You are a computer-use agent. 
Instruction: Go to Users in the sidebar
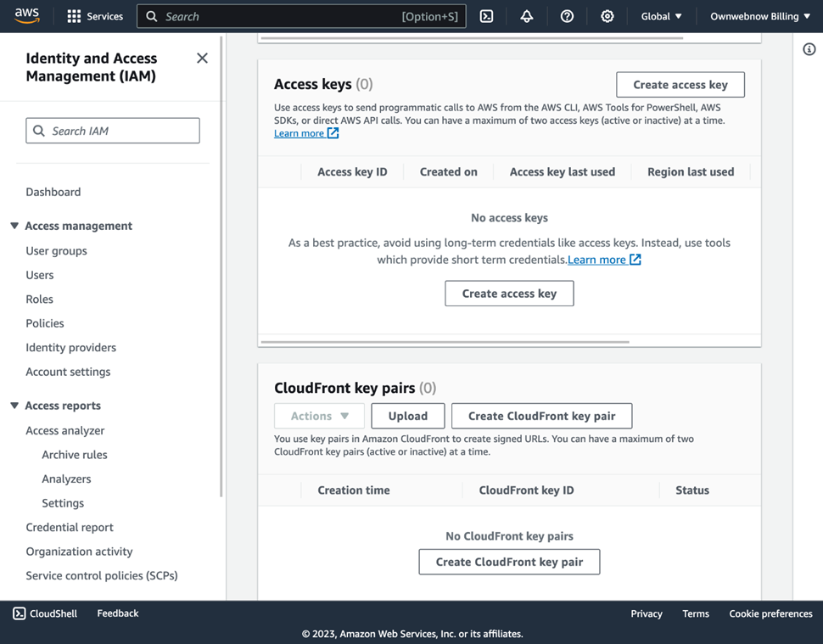pos(40,275)
